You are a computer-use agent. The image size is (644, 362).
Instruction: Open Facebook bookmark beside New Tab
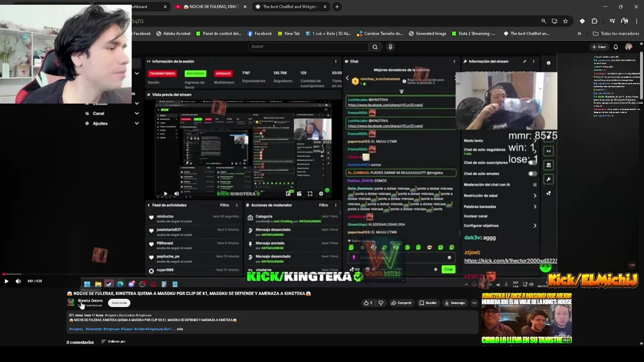(x=260, y=34)
